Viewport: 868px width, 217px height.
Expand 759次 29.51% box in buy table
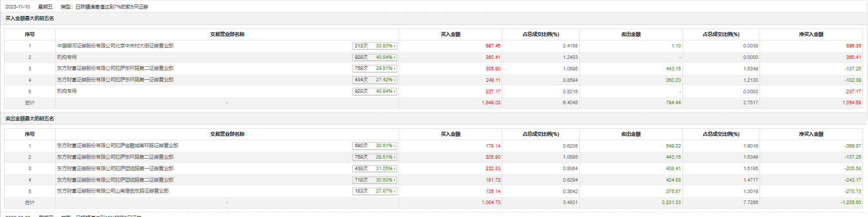(x=375, y=68)
